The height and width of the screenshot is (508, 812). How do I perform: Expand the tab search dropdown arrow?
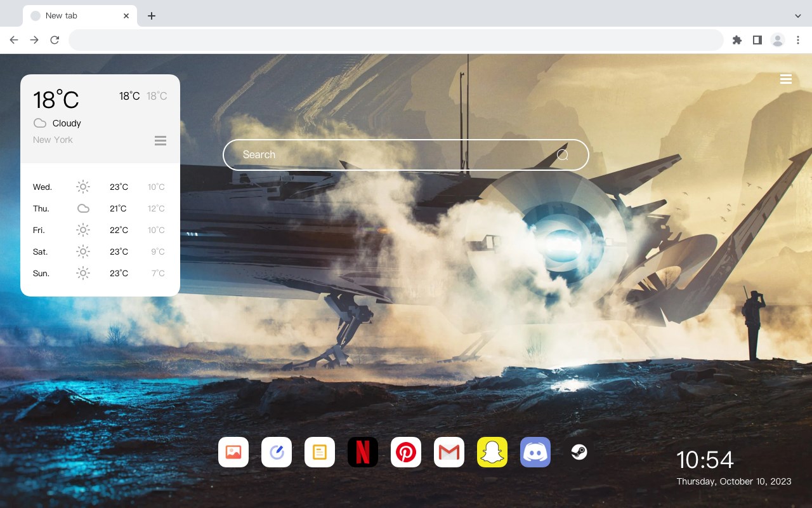tap(798, 16)
